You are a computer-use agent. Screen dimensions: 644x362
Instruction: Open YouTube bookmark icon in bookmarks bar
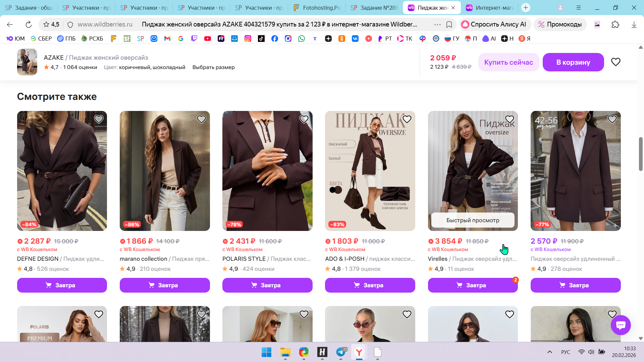(208, 39)
